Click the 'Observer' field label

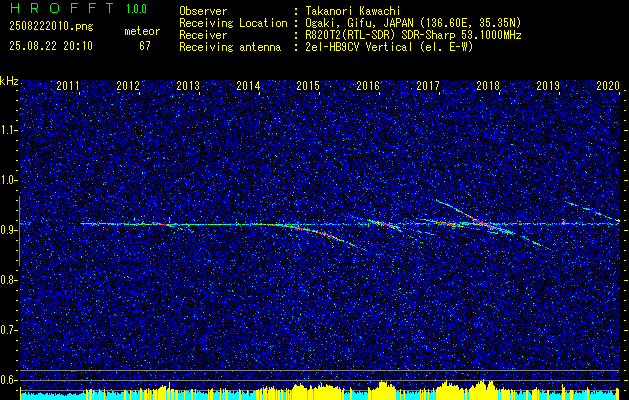(x=203, y=11)
